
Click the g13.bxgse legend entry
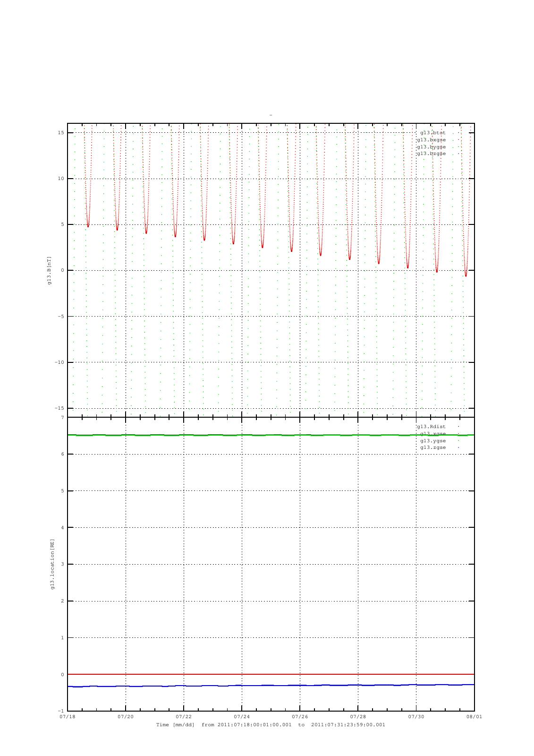(x=431, y=140)
